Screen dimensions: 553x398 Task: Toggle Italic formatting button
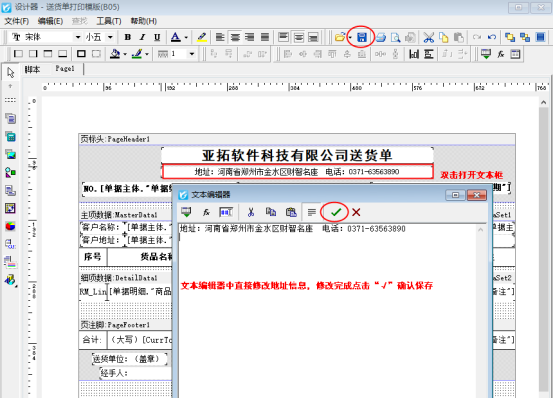click(142, 37)
